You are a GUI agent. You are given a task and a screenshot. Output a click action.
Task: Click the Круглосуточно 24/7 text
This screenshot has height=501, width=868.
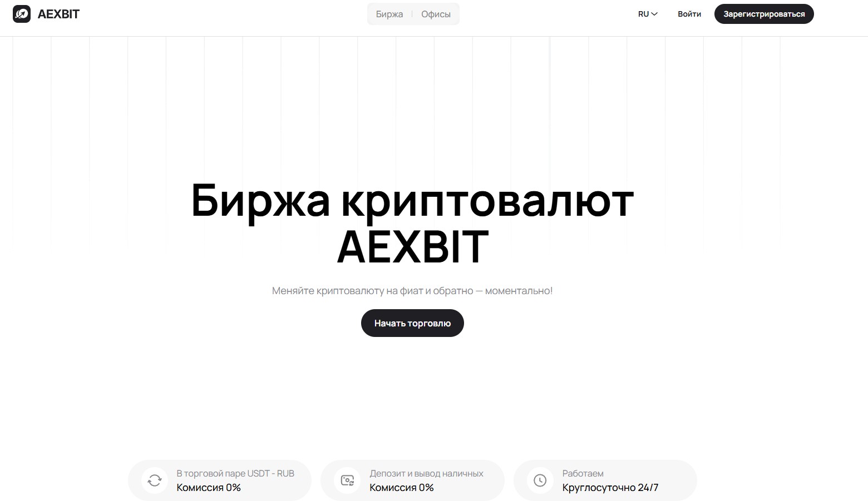pos(610,488)
